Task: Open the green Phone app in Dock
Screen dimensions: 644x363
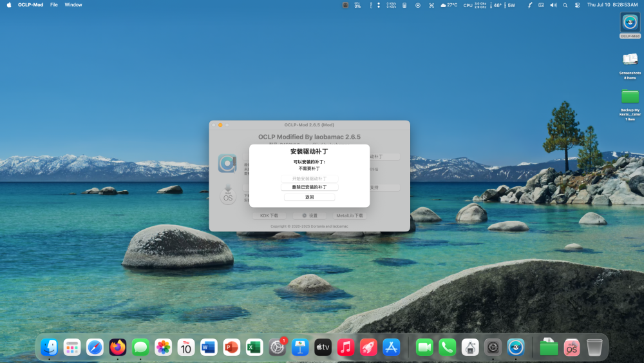Action: pos(448,348)
